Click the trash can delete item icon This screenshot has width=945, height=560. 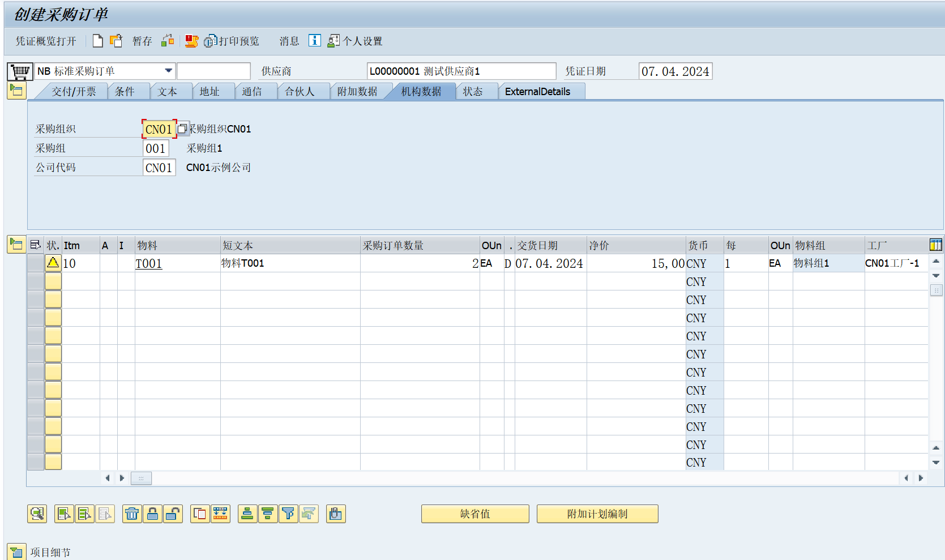coord(132,514)
